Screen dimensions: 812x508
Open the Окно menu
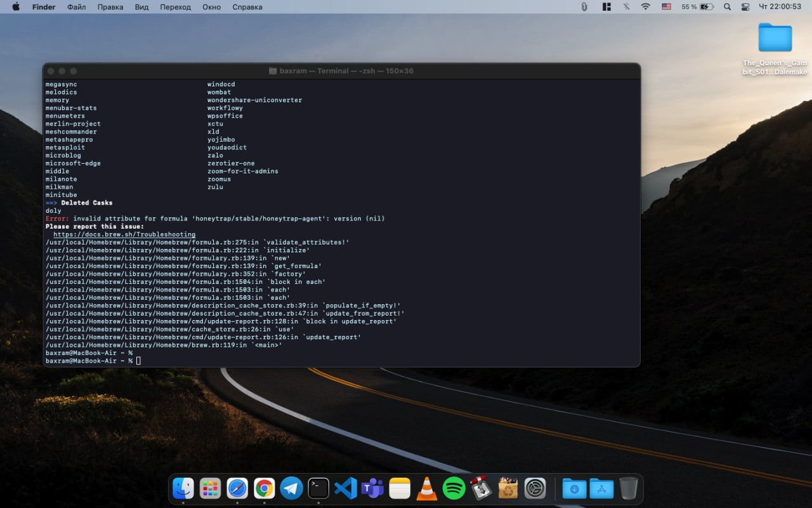click(211, 7)
